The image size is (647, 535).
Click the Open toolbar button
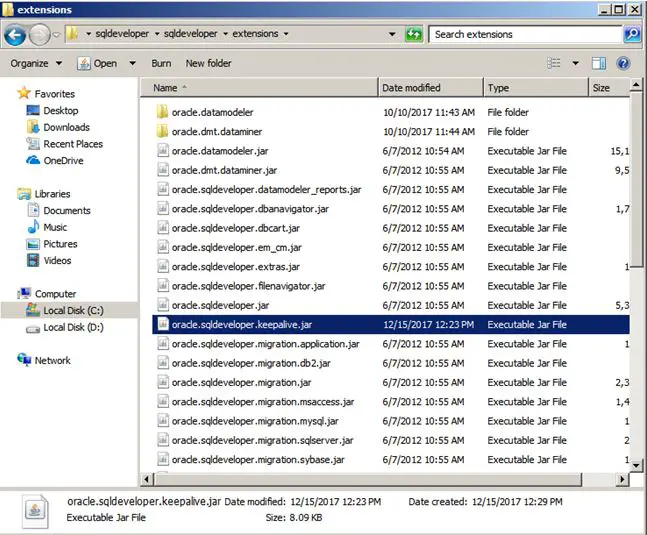(x=97, y=63)
